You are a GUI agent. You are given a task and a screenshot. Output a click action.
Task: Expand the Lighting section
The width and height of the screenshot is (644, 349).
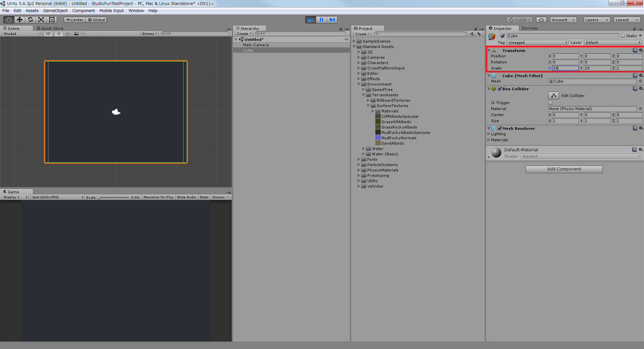click(489, 134)
